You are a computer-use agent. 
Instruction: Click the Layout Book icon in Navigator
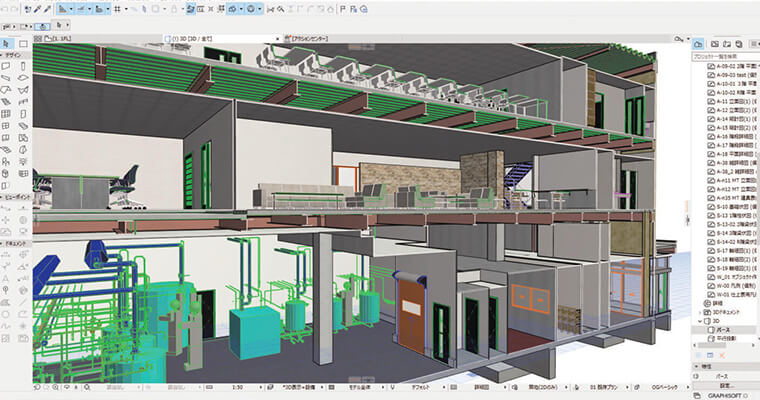coord(728,45)
